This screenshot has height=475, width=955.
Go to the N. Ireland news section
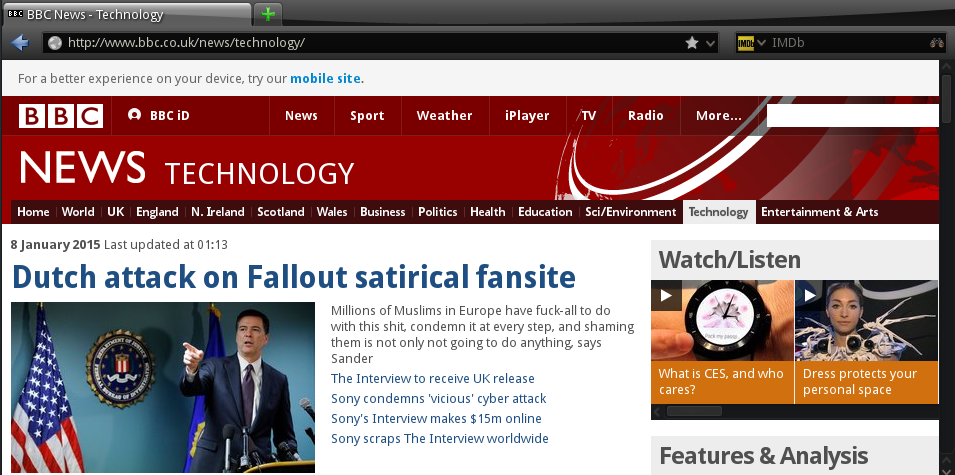point(217,212)
